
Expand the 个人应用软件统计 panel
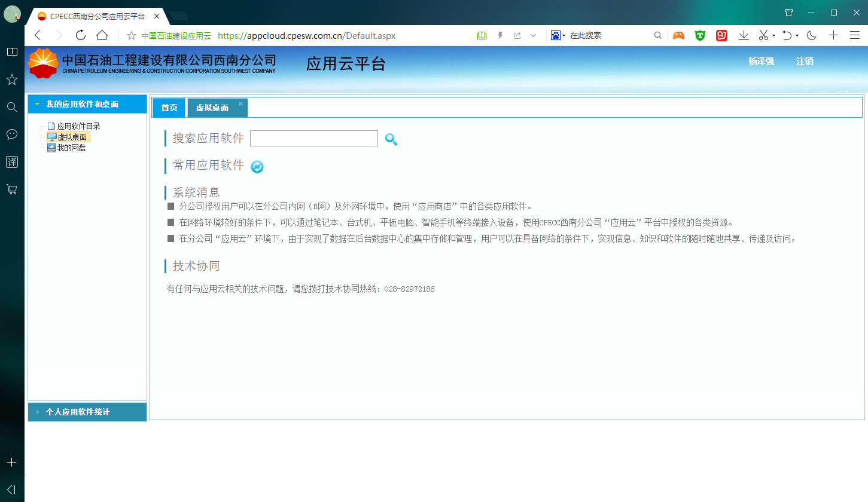tap(77, 412)
